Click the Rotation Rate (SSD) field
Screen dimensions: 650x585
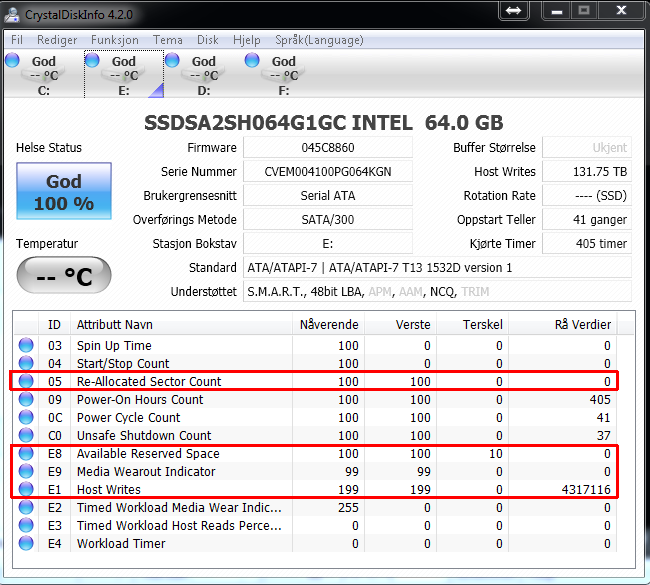(587, 196)
